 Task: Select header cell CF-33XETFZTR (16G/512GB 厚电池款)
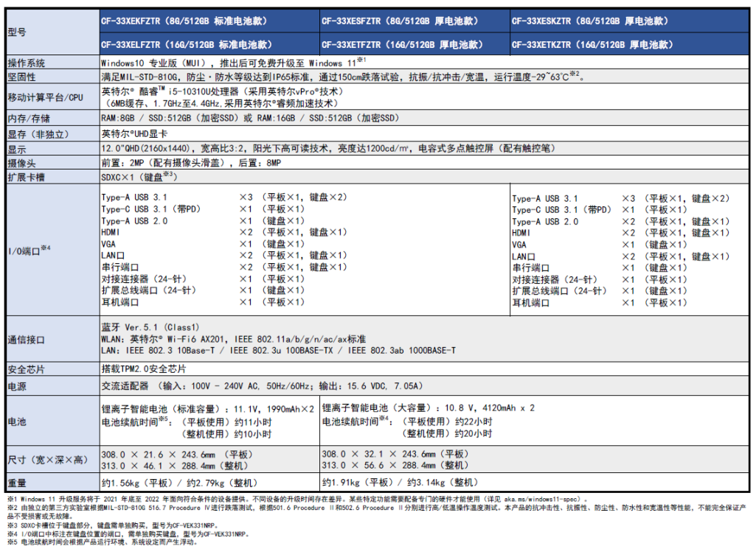[x=415, y=44]
